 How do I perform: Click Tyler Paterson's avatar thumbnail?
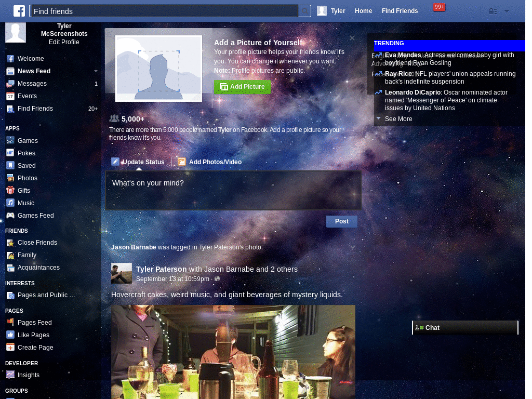[x=122, y=273]
